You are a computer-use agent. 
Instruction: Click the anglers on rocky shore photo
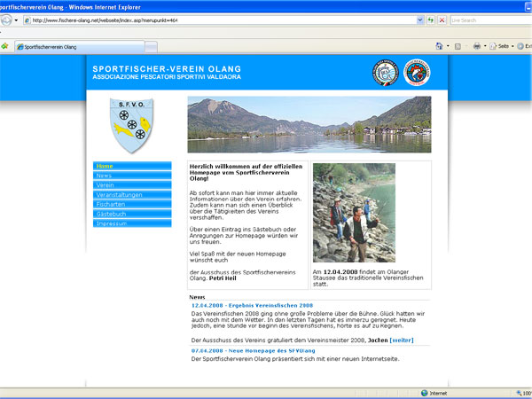tap(354, 213)
